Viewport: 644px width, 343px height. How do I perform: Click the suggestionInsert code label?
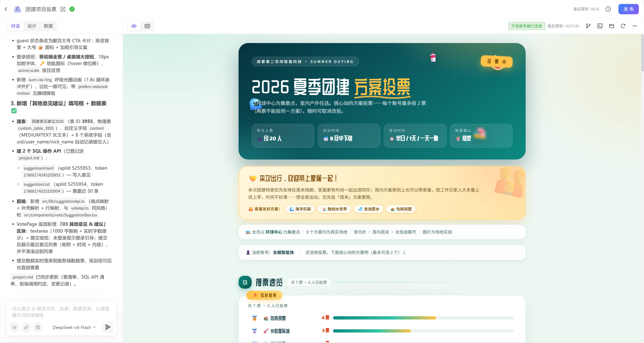[x=38, y=168]
